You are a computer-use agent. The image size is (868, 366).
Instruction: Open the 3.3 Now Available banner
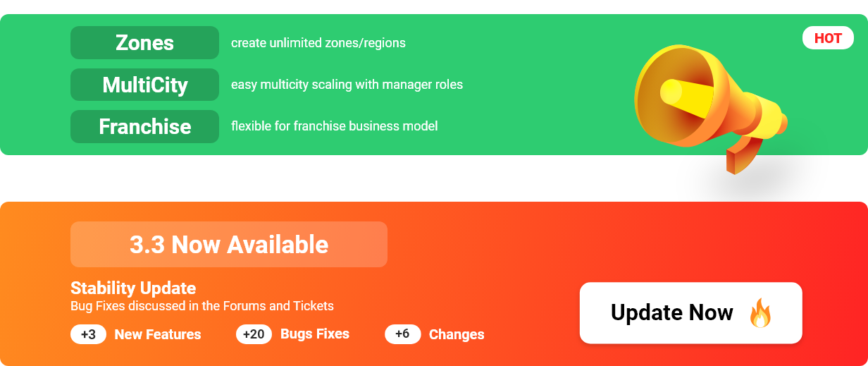coord(229,244)
